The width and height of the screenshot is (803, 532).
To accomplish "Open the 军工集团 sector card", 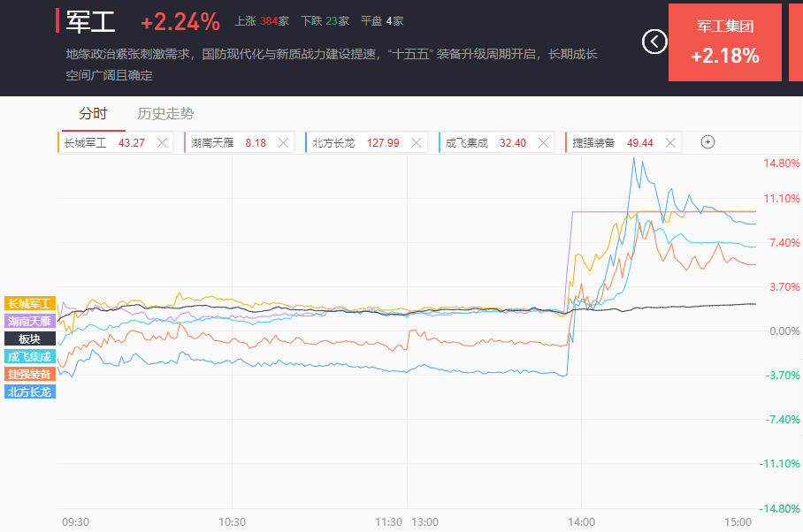I will (725, 42).
